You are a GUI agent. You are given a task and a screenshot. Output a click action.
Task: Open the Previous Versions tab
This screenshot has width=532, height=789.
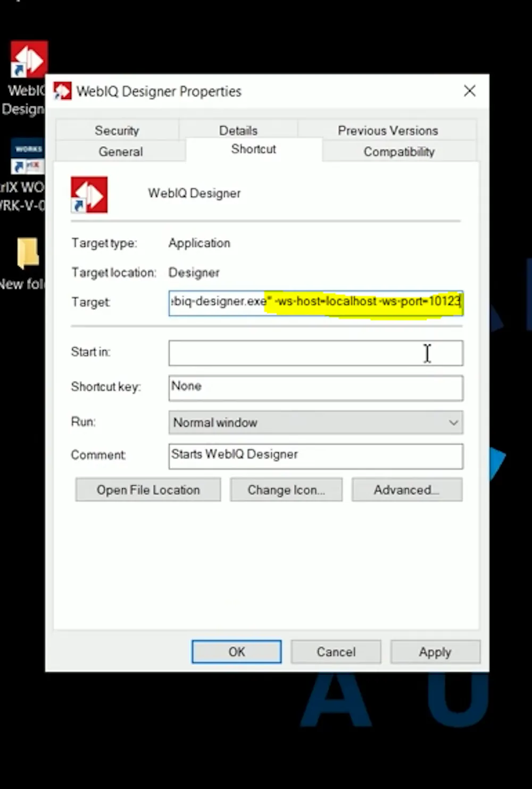pyautogui.click(x=388, y=130)
